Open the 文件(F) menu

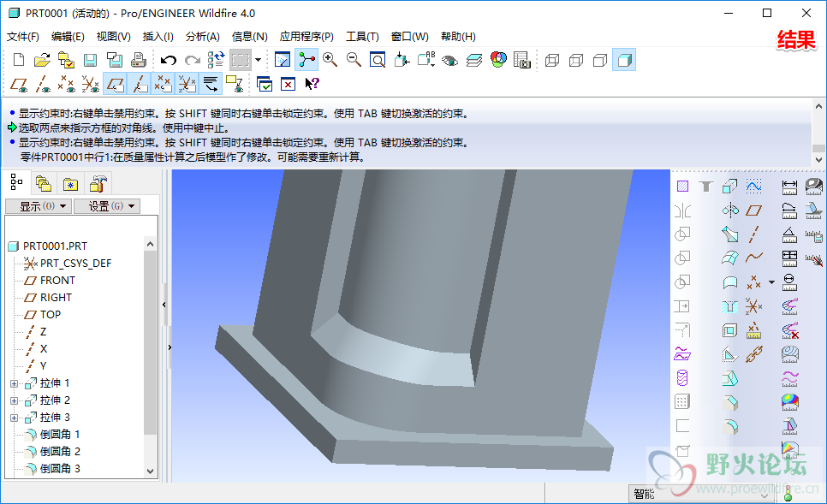(22, 37)
